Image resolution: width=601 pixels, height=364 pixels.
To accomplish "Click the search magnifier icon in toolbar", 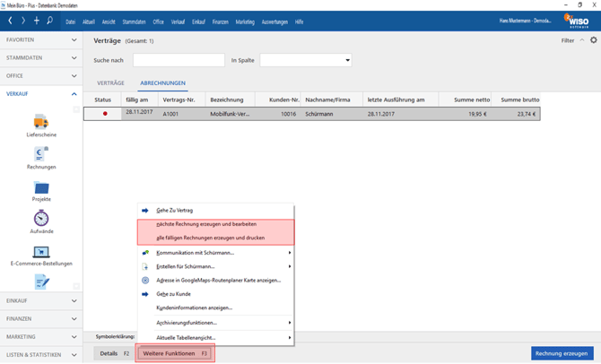I will click(x=49, y=21).
